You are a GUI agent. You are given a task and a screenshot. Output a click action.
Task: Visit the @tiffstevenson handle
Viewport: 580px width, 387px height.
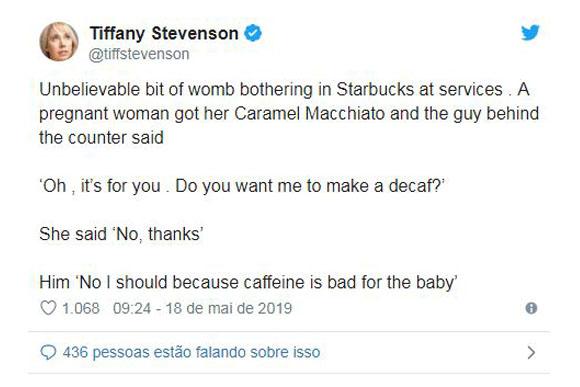(139, 54)
